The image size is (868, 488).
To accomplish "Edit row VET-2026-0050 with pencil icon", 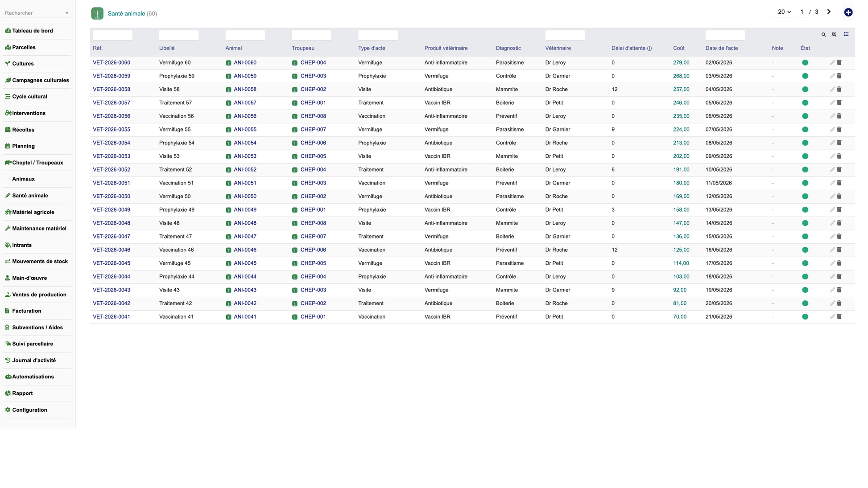I will pyautogui.click(x=832, y=197).
